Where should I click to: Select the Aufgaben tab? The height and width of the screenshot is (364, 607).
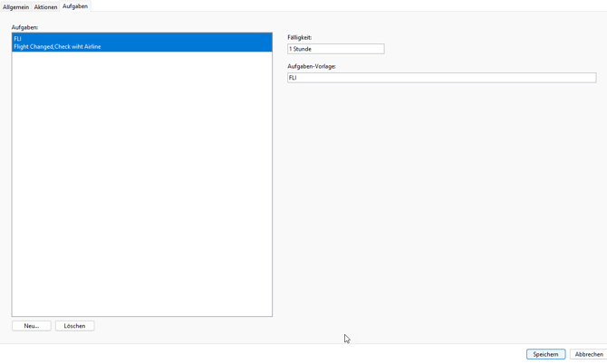(x=75, y=6)
